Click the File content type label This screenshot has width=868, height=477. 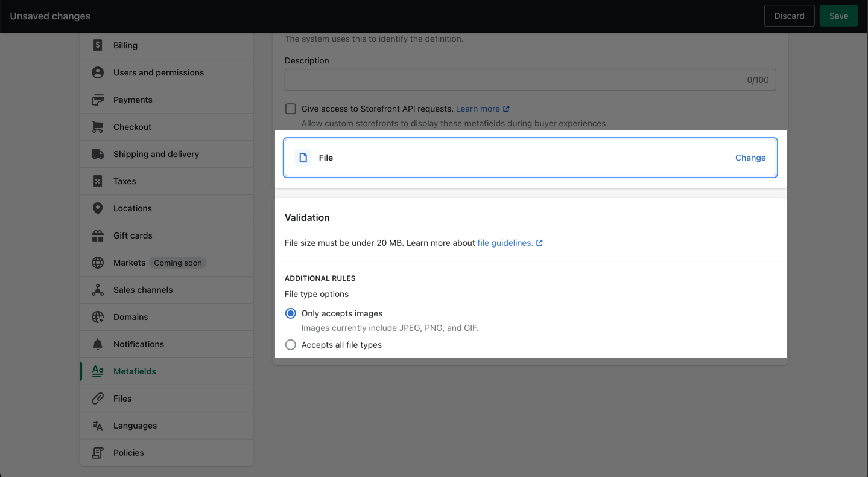coord(326,158)
